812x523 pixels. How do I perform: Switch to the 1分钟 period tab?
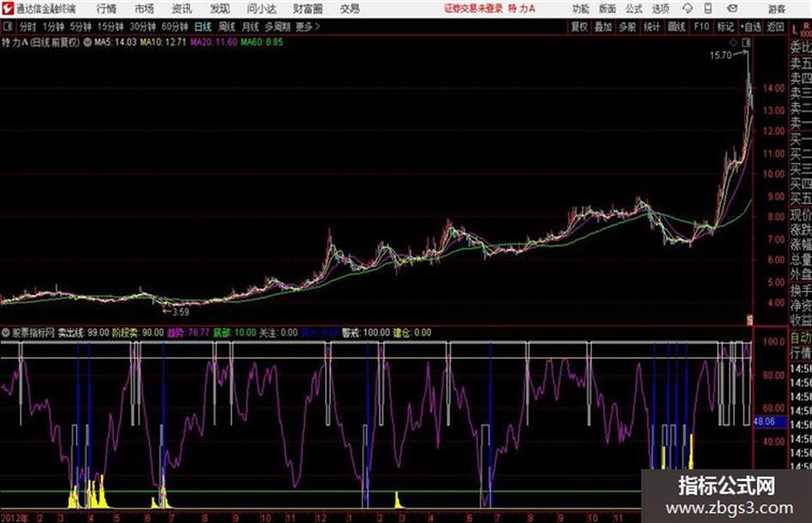[x=53, y=27]
